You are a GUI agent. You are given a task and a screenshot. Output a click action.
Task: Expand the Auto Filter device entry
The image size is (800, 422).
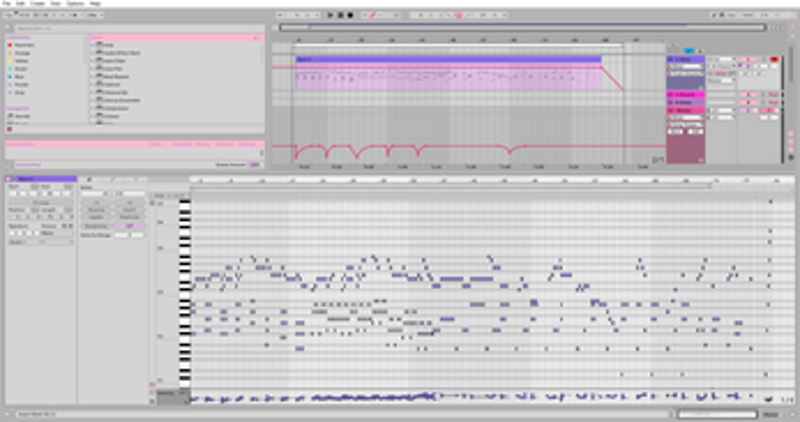pyautogui.click(x=94, y=61)
